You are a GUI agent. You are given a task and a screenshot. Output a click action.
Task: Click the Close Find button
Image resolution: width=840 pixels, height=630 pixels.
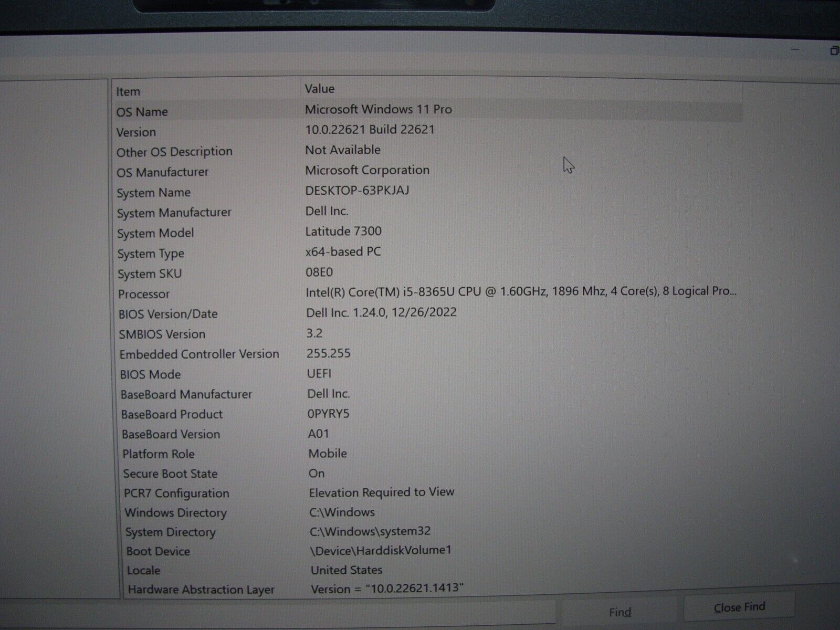pos(739,608)
